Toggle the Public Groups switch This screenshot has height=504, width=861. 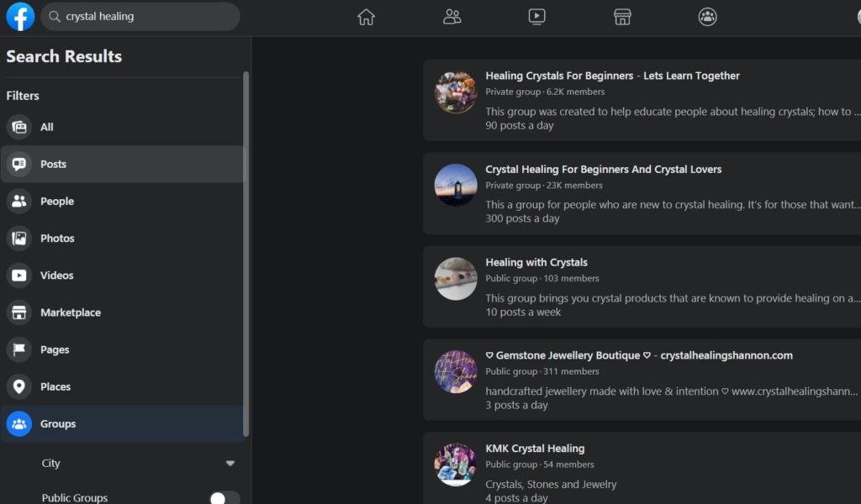point(223,496)
